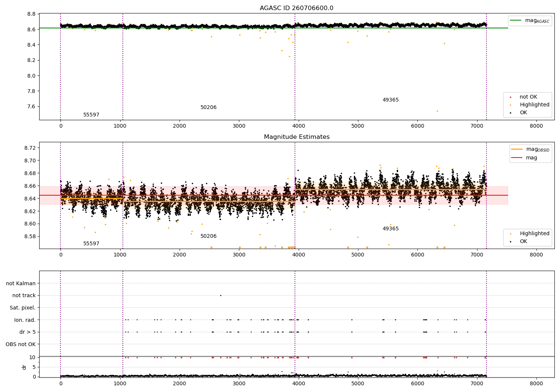This screenshot has width=560, height=392.
Task: Select 'OK' legend entry in Magnitude Estimates plot
Action: [x=523, y=242]
